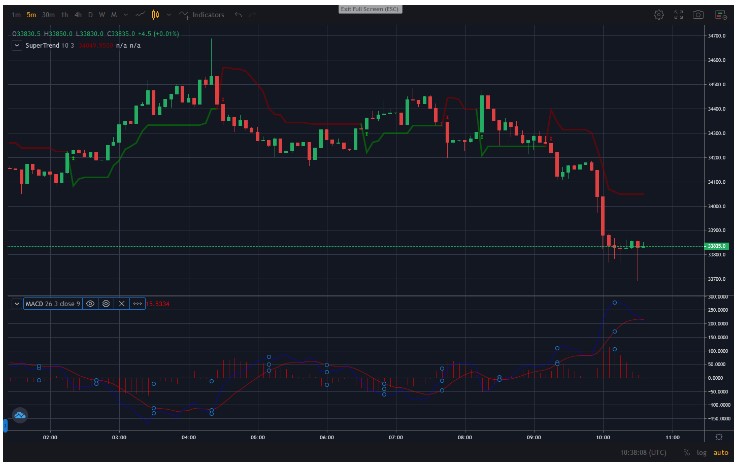
Task: Click the OHLC values text above chart
Action: (96, 34)
